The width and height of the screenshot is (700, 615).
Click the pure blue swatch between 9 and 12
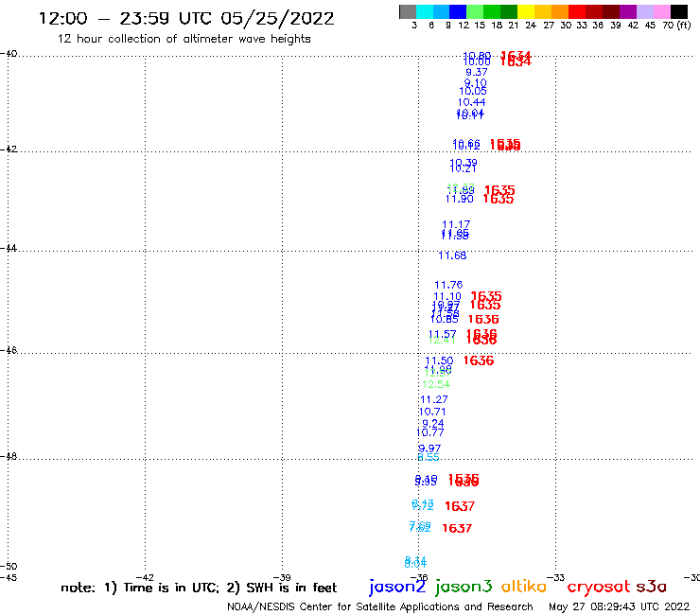point(458,11)
